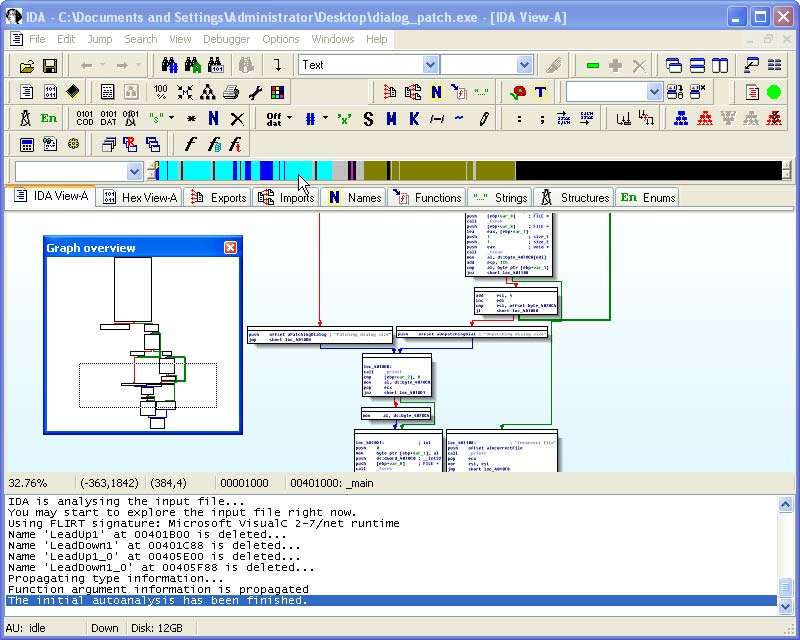This screenshot has width=800, height=640.
Task: Open the Debugger menu
Action: tap(226, 39)
